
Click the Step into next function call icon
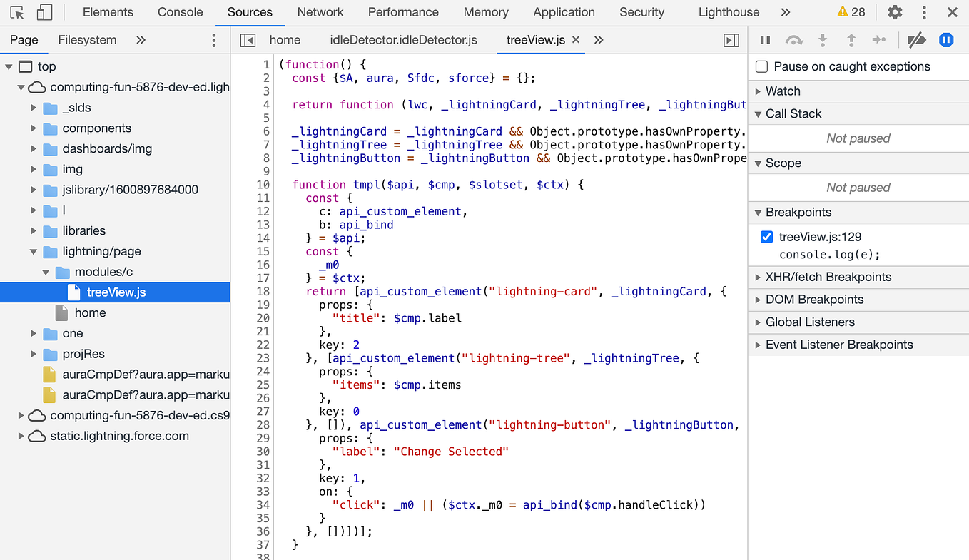[823, 40]
